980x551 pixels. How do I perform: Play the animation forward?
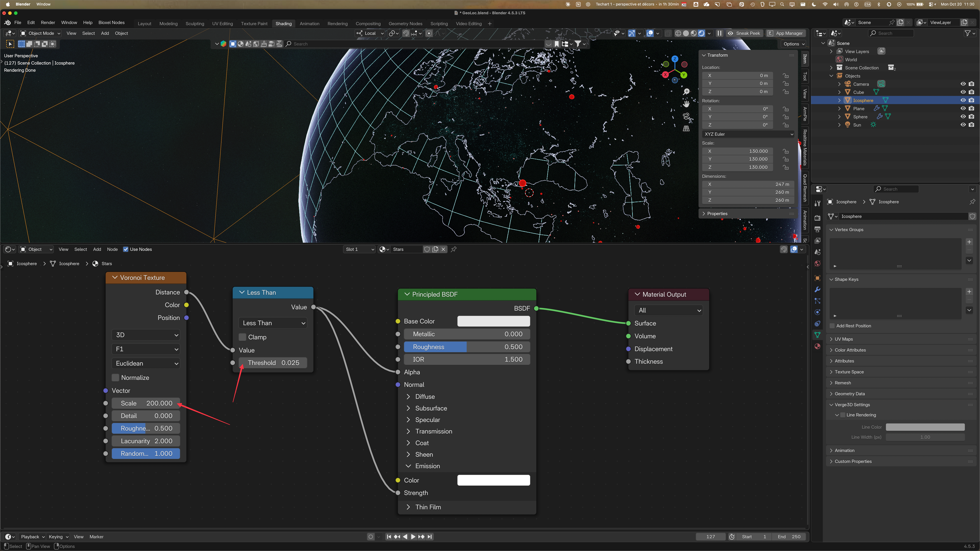[413, 537]
